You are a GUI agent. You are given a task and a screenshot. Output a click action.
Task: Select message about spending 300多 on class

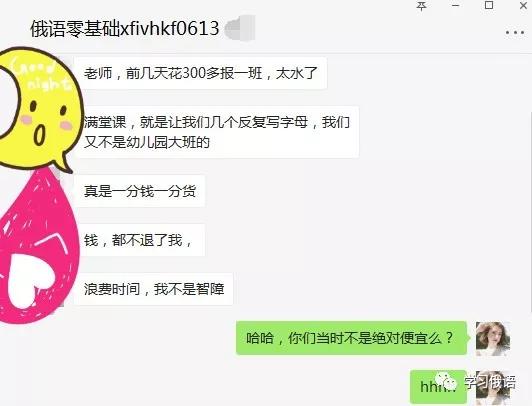[x=200, y=73]
